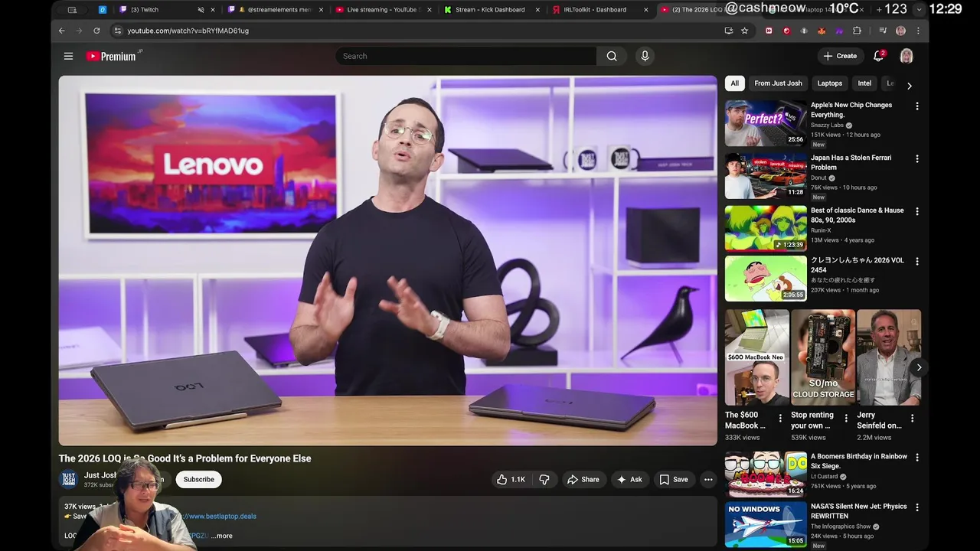Screen dimensions: 980x551
Task: Select the All filter chip
Action: [734, 83]
